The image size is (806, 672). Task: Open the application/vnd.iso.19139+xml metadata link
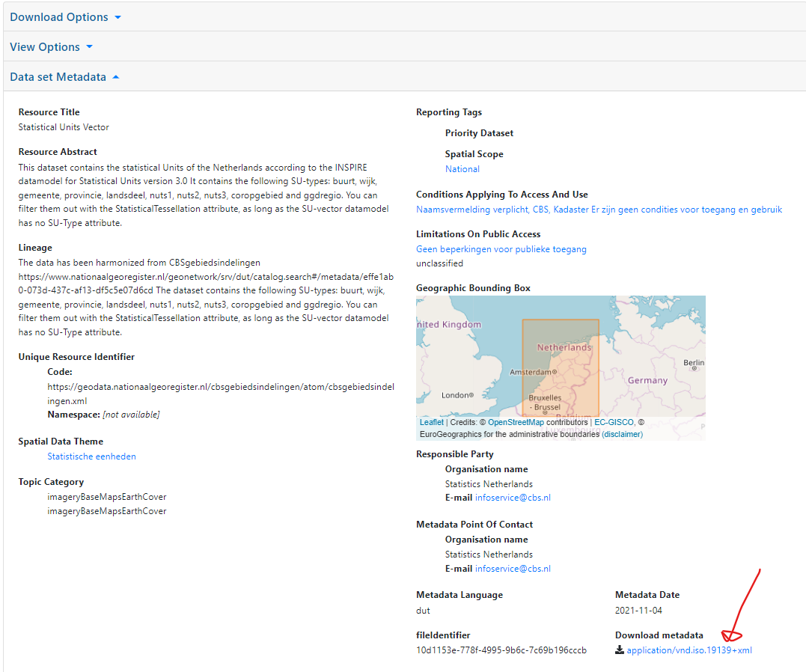click(x=689, y=650)
